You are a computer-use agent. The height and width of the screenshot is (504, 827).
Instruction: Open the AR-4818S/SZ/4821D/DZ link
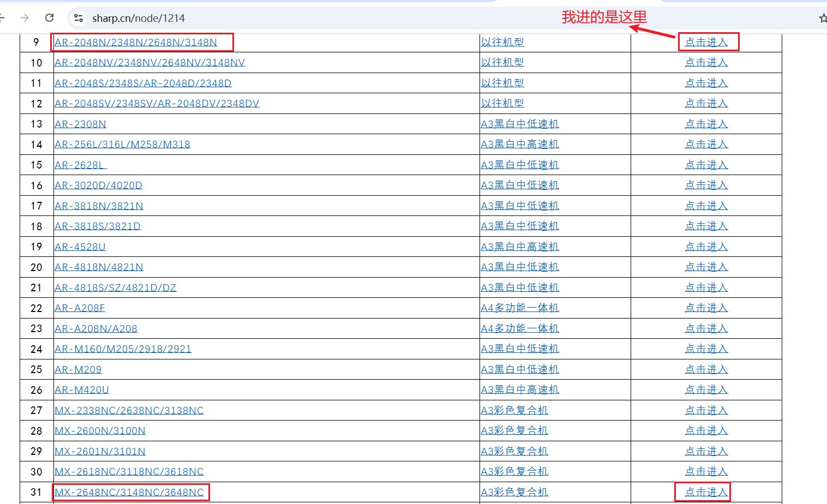tap(116, 287)
